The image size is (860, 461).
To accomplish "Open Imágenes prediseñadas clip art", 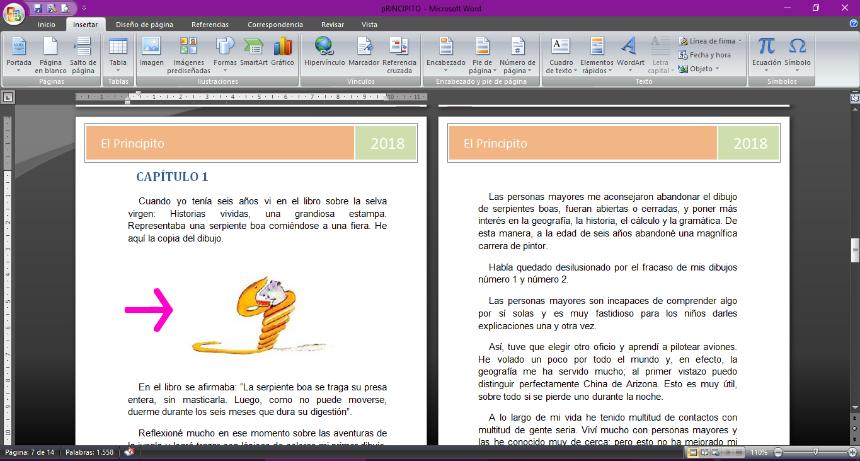I will (x=189, y=55).
